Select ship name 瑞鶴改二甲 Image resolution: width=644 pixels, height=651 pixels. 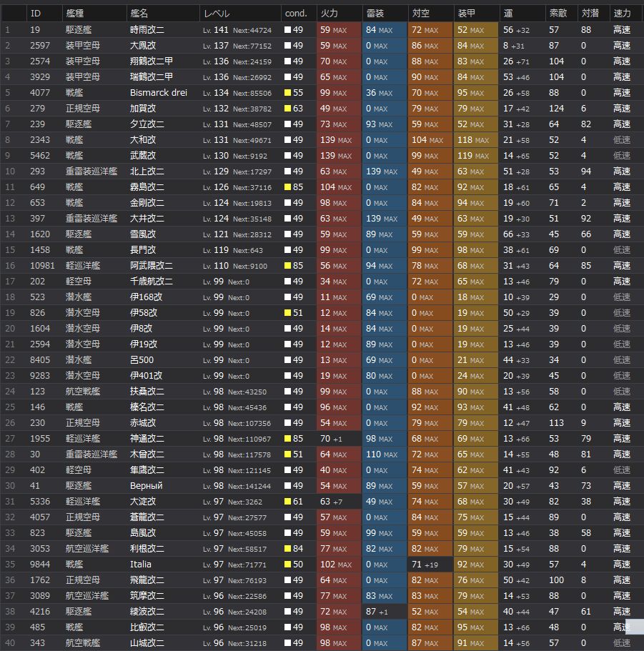[151, 77]
